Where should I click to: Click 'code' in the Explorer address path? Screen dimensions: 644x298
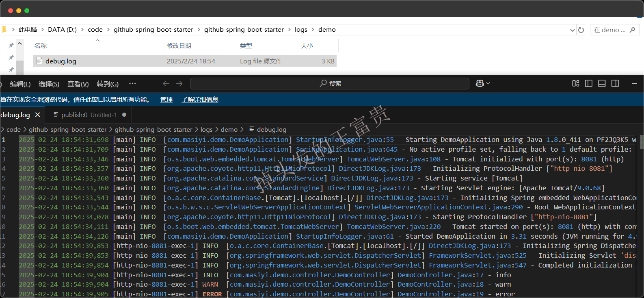pos(95,30)
